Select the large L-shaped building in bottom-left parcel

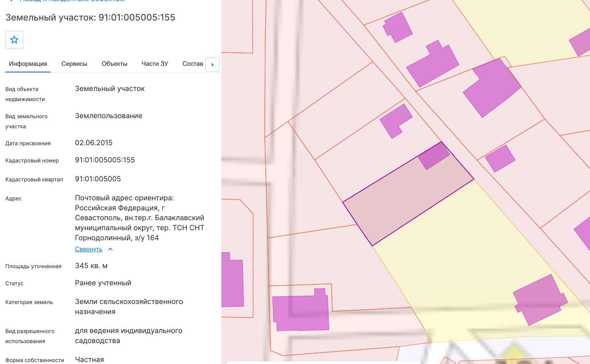pyautogui.click(x=301, y=310)
